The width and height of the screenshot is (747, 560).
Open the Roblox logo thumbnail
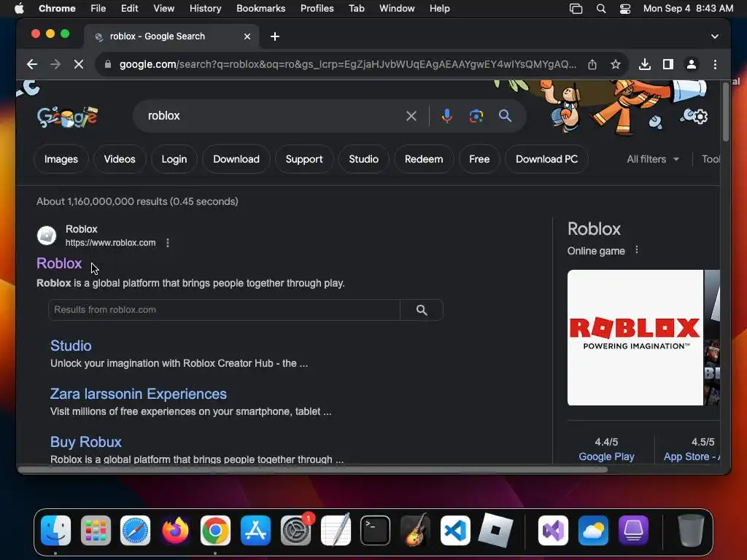635,338
